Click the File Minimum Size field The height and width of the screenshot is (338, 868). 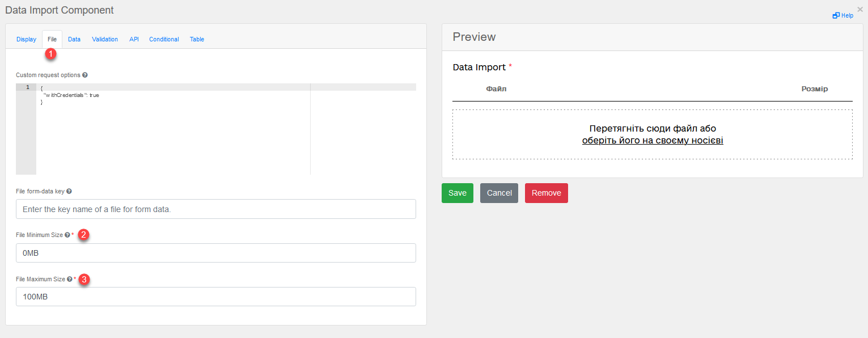[216, 253]
